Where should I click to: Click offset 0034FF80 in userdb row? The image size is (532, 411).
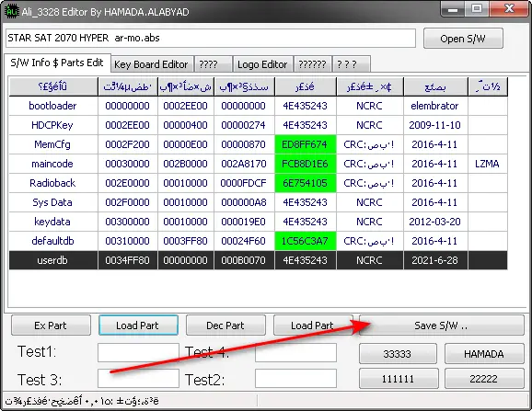point(128,260)
